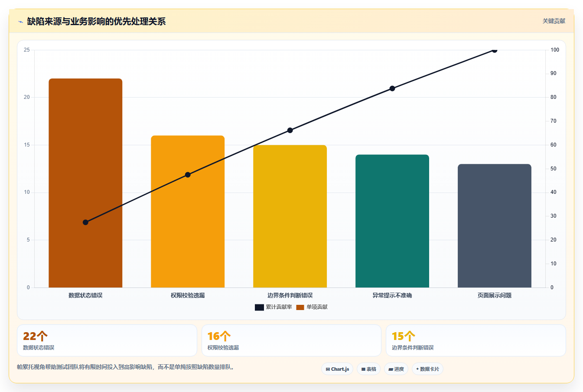Click the dark navy 累计贡献率 legend swatch
Screen dimensions: 583x392
pos(259,307)
